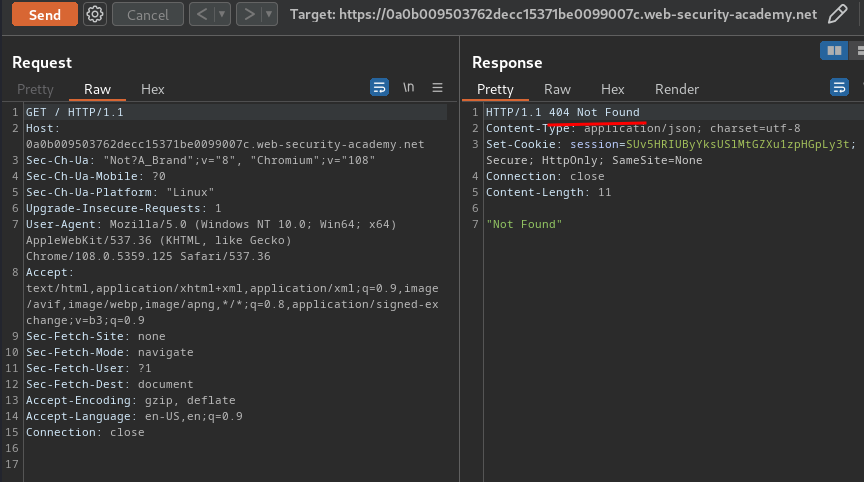Click Sec-Ch-Ua-Mobile: ?0 header
Screen dimensions: 864x482
tap(95, 176)
